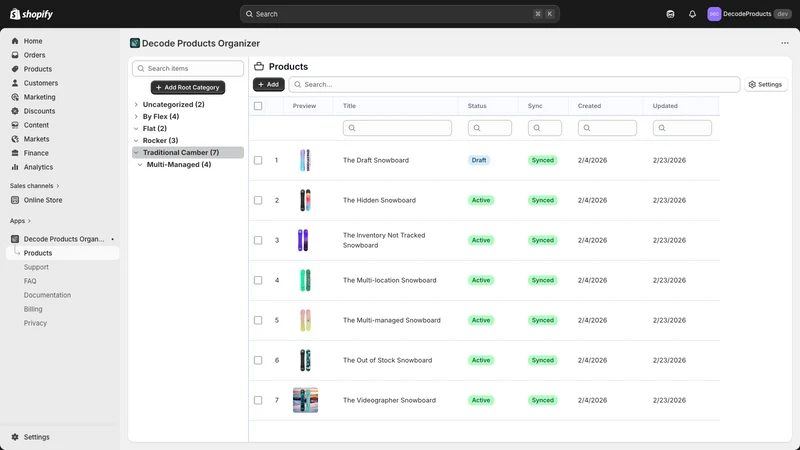Click The Hidden Snowboard preview thumbnail
800x450 pixels.
[x=305, y=200]
